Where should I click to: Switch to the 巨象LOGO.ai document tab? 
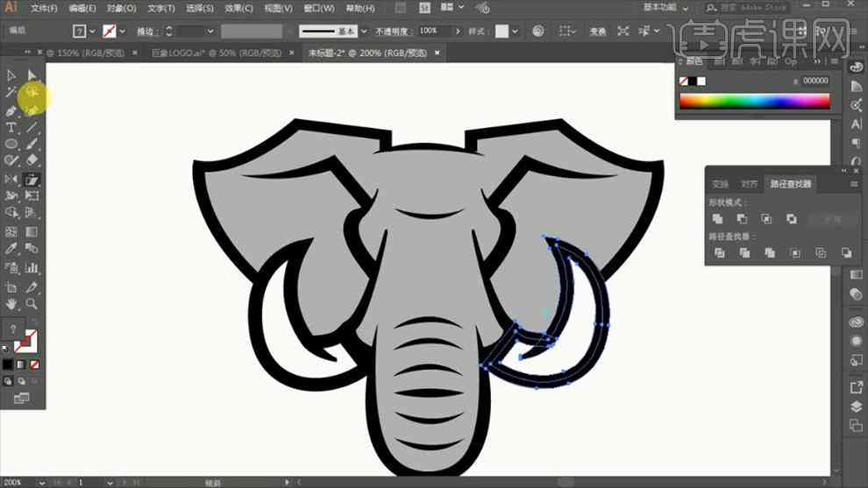[217, 53]
